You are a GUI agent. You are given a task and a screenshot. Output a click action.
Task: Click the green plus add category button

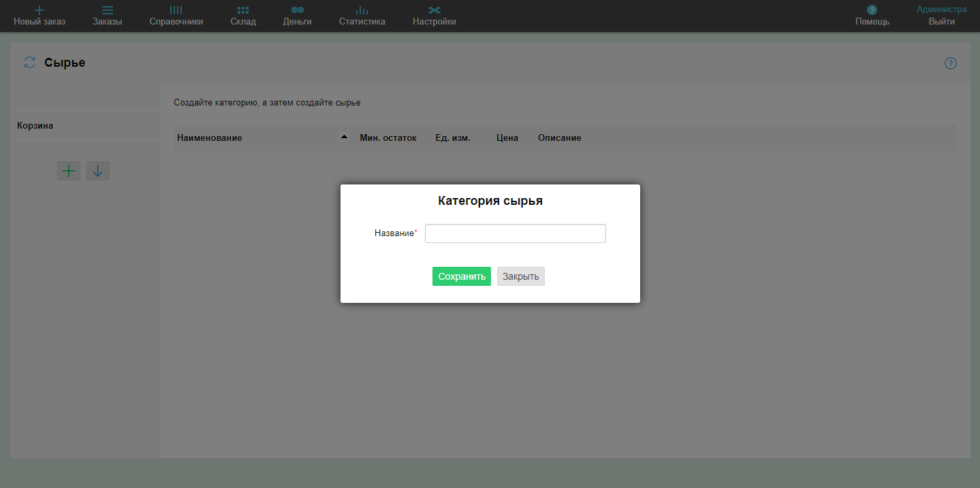pos(69,171)
